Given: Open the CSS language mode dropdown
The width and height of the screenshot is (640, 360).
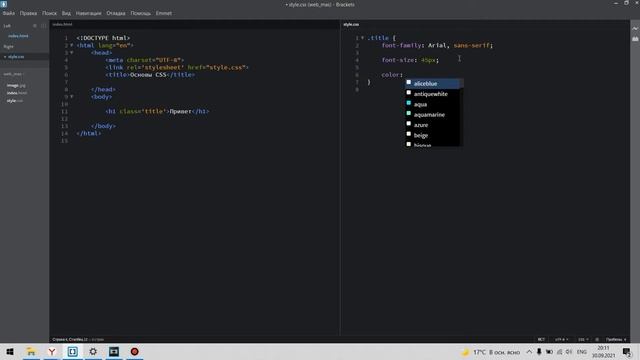Looking at the screenshot, I should coord(583,339).
